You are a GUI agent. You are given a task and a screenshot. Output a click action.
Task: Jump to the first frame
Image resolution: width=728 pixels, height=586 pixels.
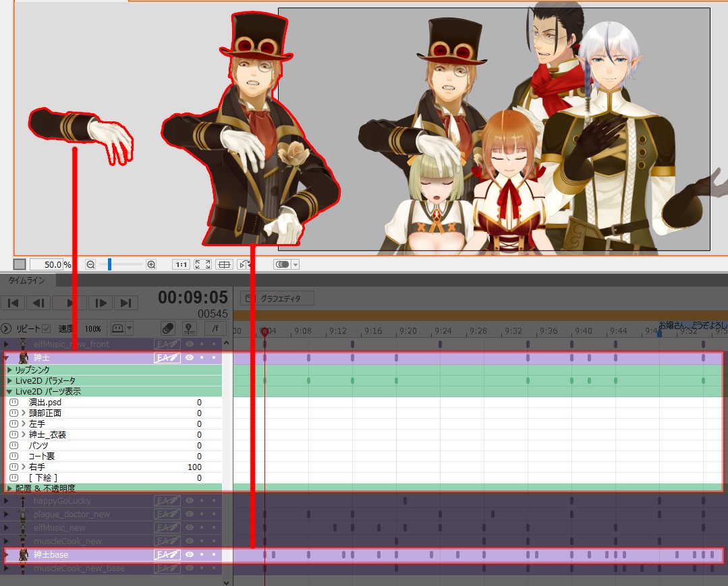[13, 303]
